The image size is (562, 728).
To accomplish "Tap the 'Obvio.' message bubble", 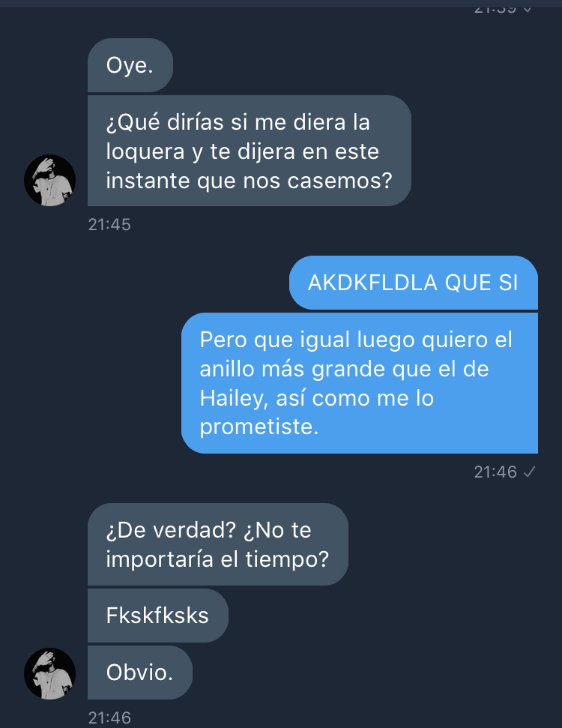I will [139, 673].
